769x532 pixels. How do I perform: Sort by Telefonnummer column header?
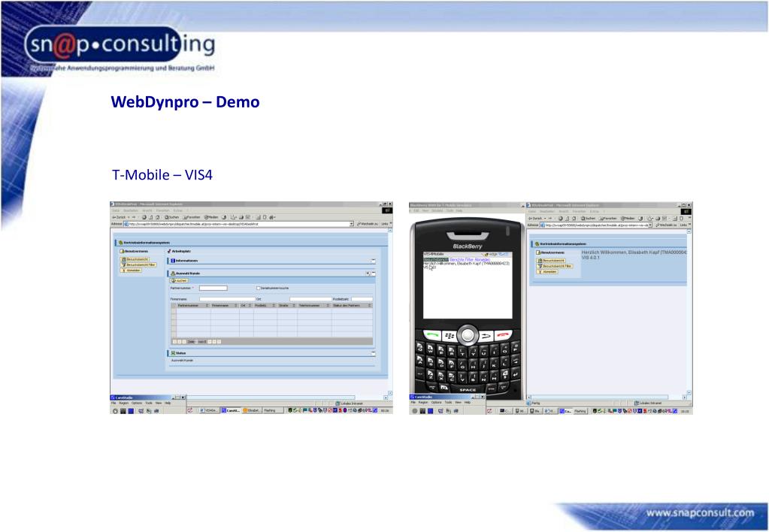314,305
